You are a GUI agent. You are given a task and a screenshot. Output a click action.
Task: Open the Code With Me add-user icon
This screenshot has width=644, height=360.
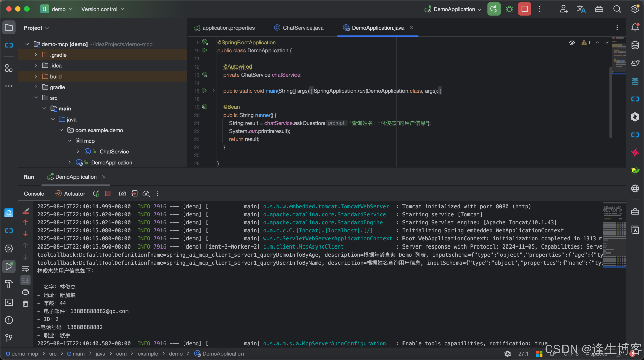pos(563,9)
